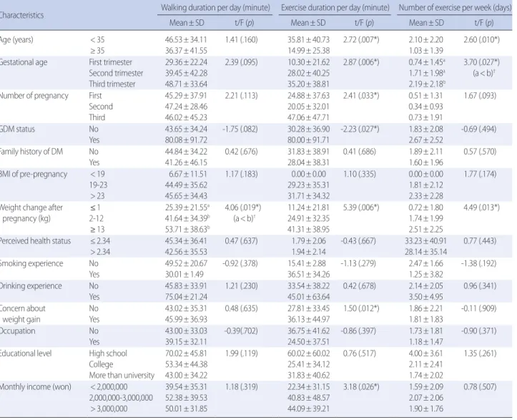Click 'Number of exercise per week (days)' header

455,8
